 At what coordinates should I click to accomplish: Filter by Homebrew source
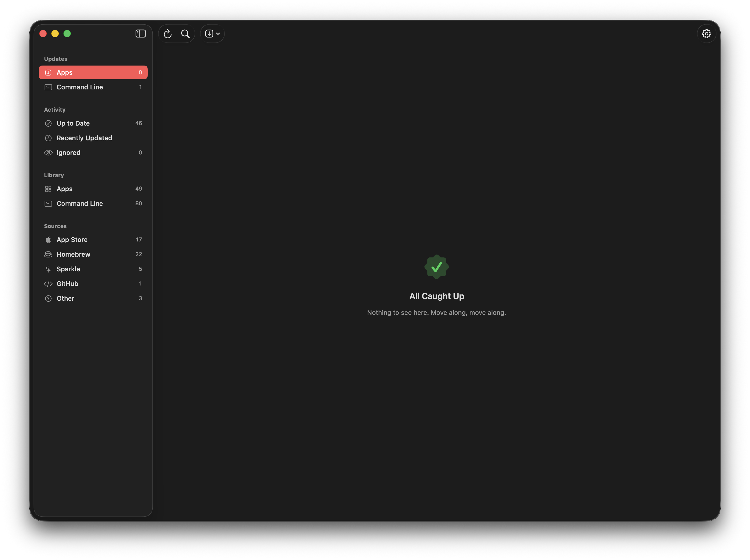point(93,254)
